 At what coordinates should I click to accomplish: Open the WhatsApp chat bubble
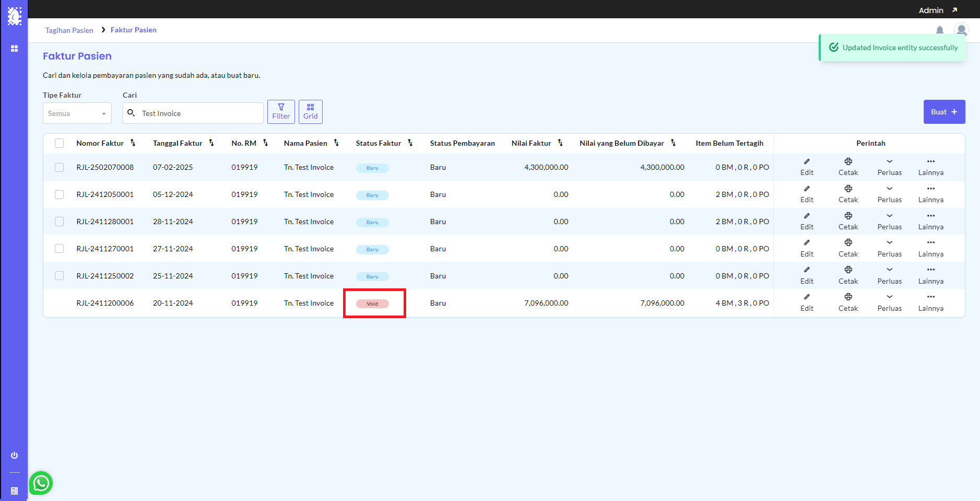41,483
